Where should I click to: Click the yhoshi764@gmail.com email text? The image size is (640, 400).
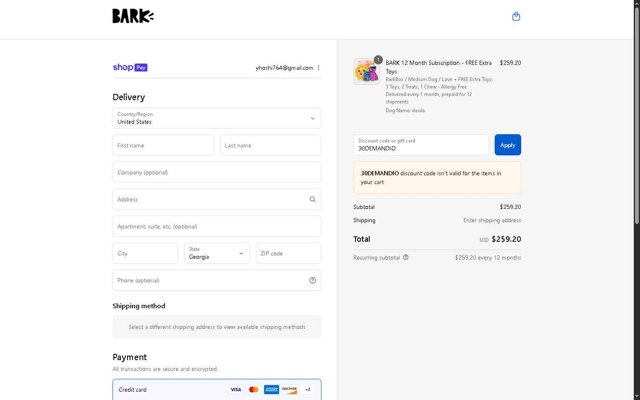(x=284, y=68)
